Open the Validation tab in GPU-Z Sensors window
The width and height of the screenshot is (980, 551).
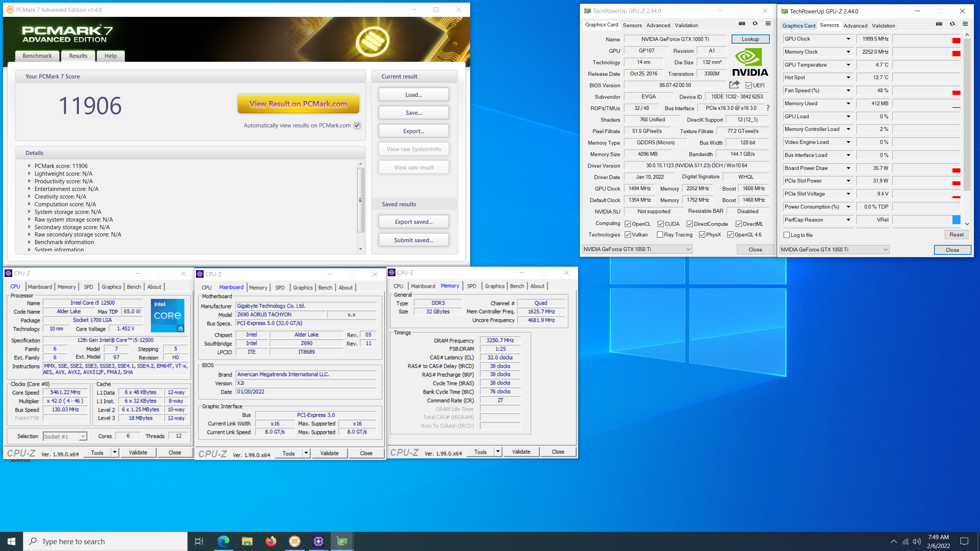(883, 26)
